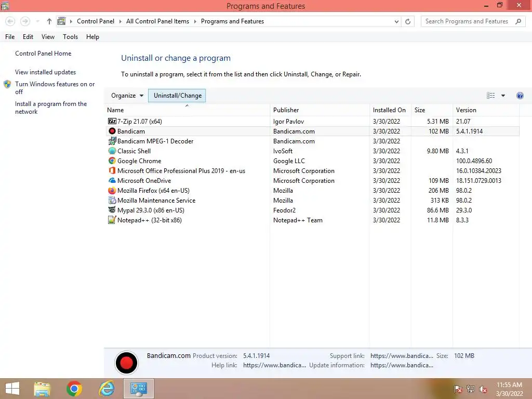Open Help with the blue question icon

(x=520, y=96)
